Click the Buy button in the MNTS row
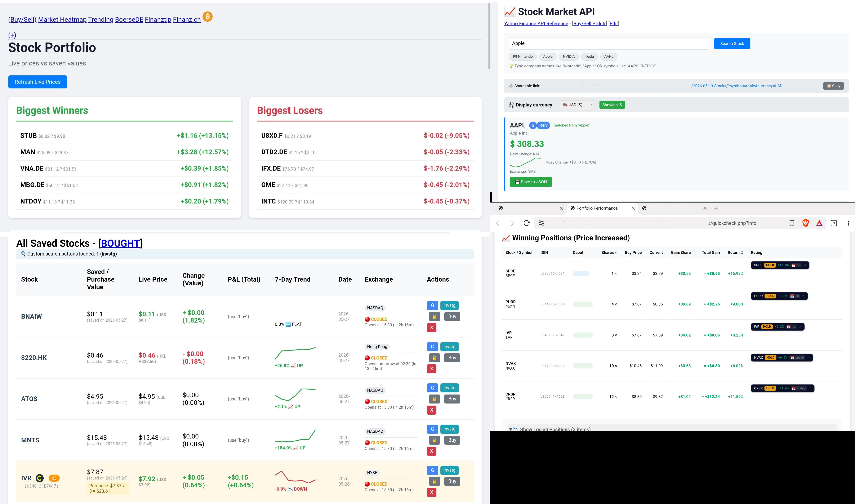This screenshot has width=855, height=504. (x=452, y=440)
